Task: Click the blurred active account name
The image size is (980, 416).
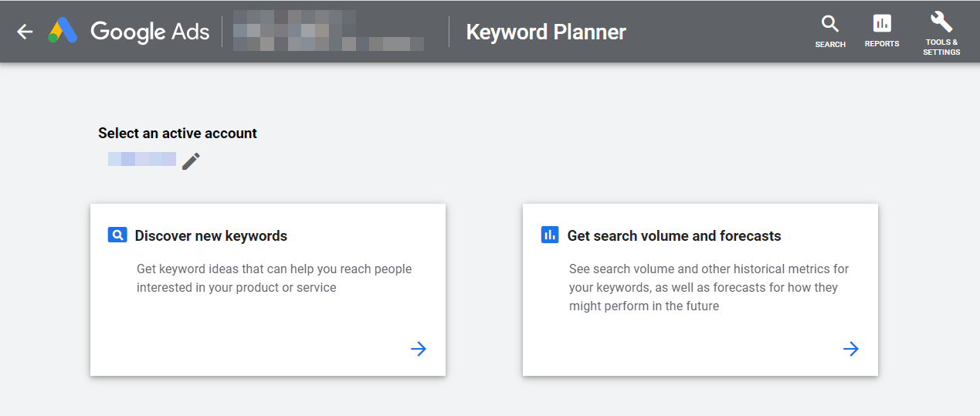Action: coord(142,159)
